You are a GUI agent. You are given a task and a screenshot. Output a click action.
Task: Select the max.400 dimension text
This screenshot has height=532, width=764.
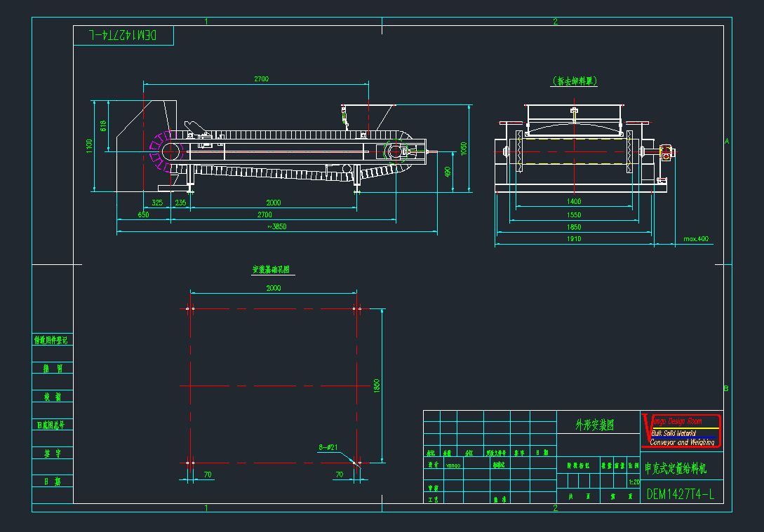click(696, 239)
